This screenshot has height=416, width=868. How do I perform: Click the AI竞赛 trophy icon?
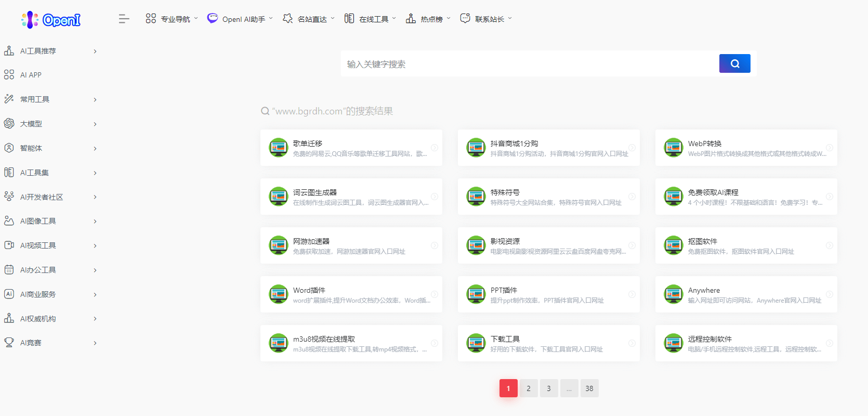(9, 343)
